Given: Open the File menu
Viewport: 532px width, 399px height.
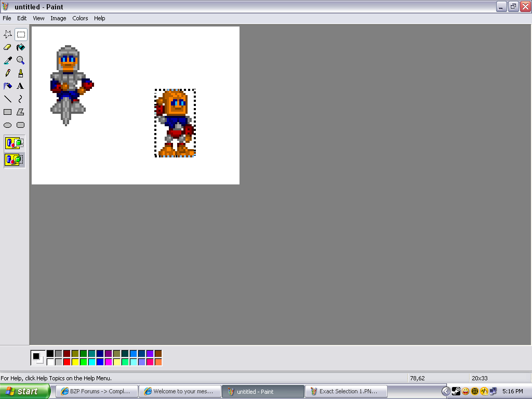Looking at the screenshot, I should pyautogui.click(x=7, y=18).
